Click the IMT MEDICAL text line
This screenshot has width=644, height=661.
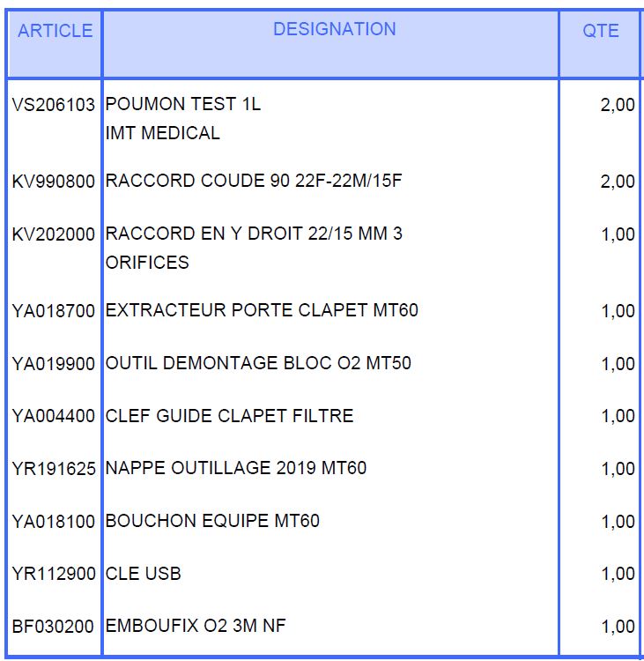click(x=163, y=133)
